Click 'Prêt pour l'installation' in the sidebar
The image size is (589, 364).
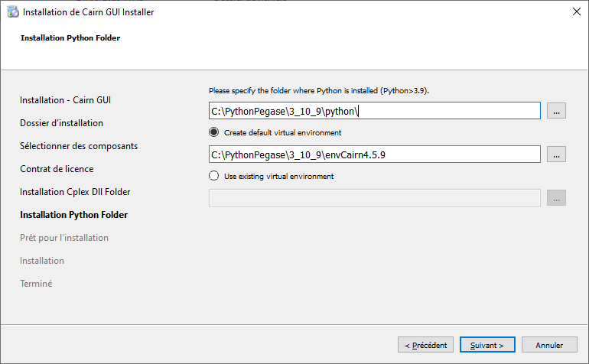64,238
